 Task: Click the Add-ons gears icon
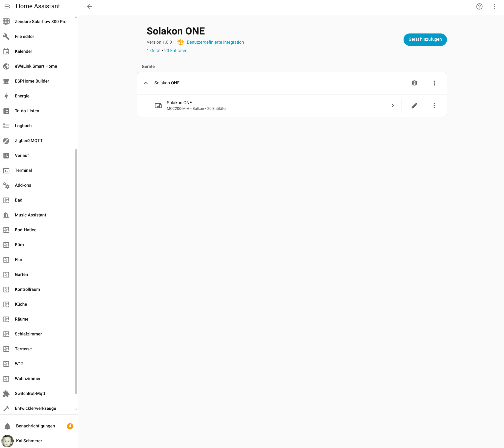point(6,185)
